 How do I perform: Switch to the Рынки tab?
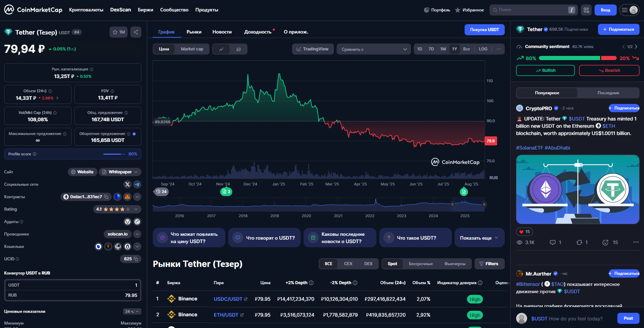click(194, 32)
